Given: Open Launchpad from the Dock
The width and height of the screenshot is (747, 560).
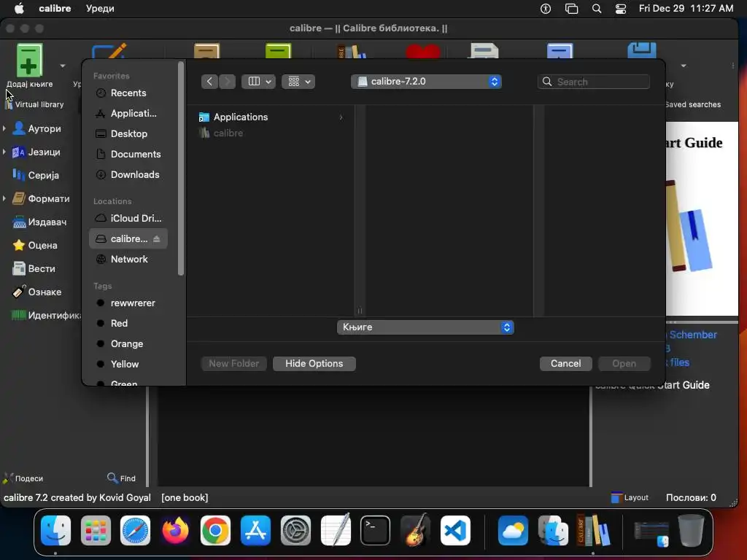Looking at the screenshot, I should [x=96, y=530].
